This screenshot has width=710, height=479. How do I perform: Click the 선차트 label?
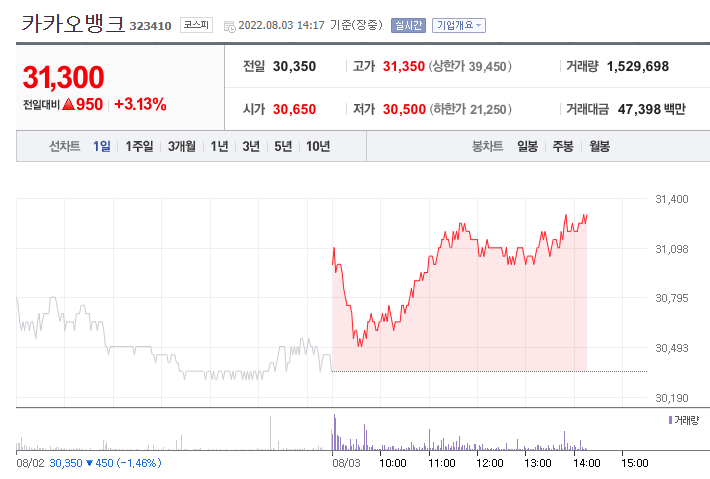(64, 146)
